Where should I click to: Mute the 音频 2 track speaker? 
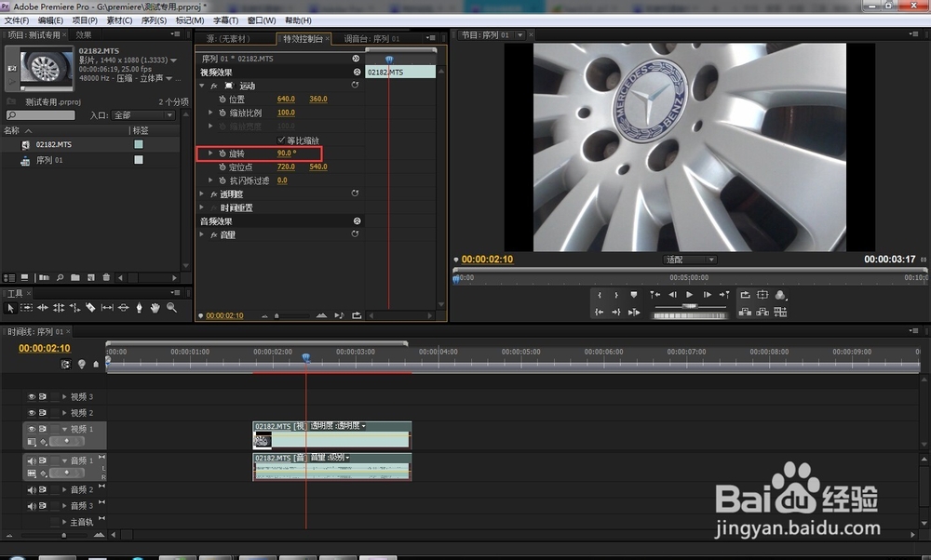[x=32, y=489]
